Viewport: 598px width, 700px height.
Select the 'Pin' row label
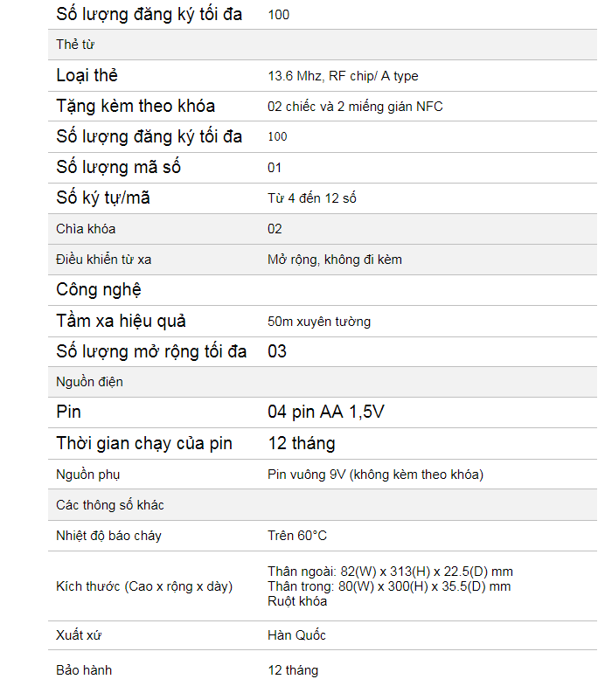pos(68,412)
